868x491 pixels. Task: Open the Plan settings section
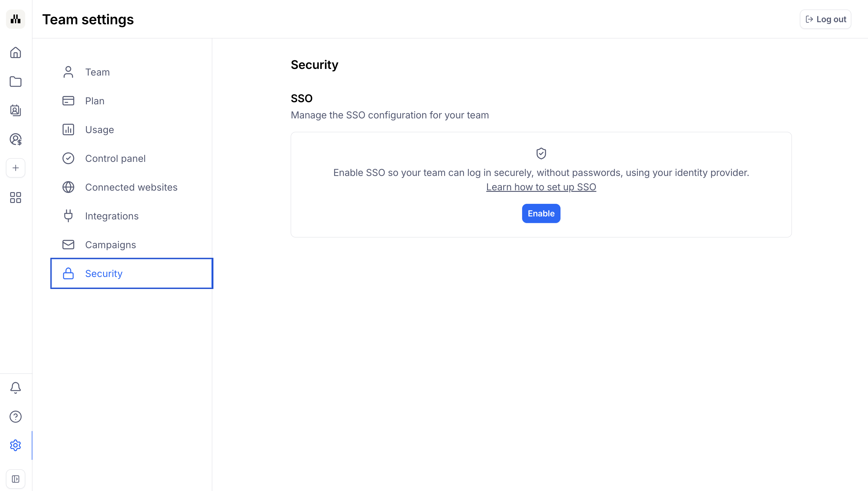click(95, 101)
